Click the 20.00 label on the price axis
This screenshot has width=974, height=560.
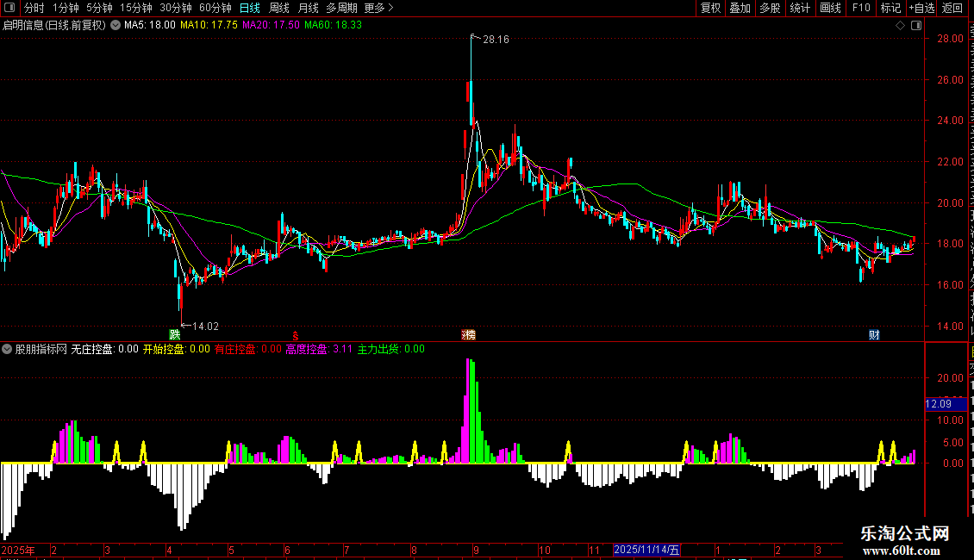[951, 203]
